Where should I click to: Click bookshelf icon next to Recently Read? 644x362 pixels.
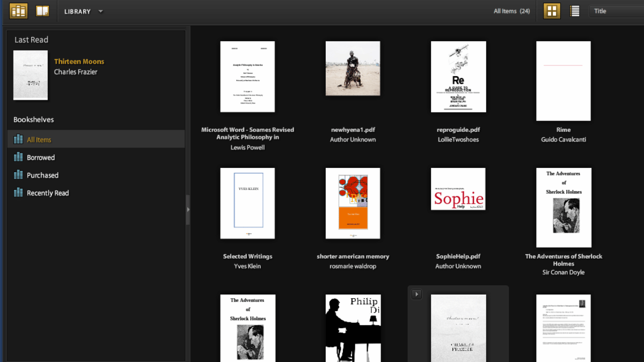(18, 193)
